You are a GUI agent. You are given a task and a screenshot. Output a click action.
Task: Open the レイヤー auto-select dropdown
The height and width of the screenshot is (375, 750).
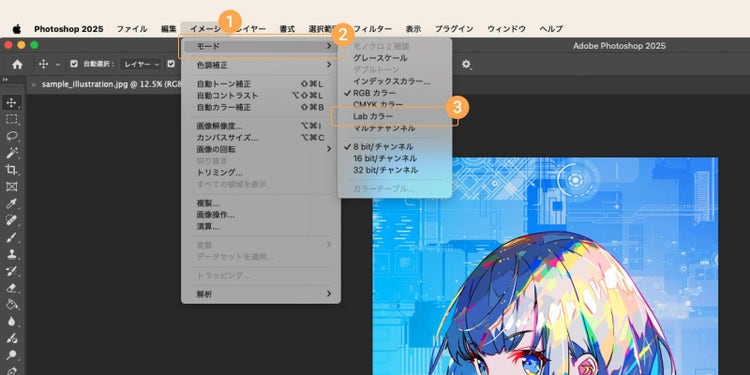click(141, 64)
